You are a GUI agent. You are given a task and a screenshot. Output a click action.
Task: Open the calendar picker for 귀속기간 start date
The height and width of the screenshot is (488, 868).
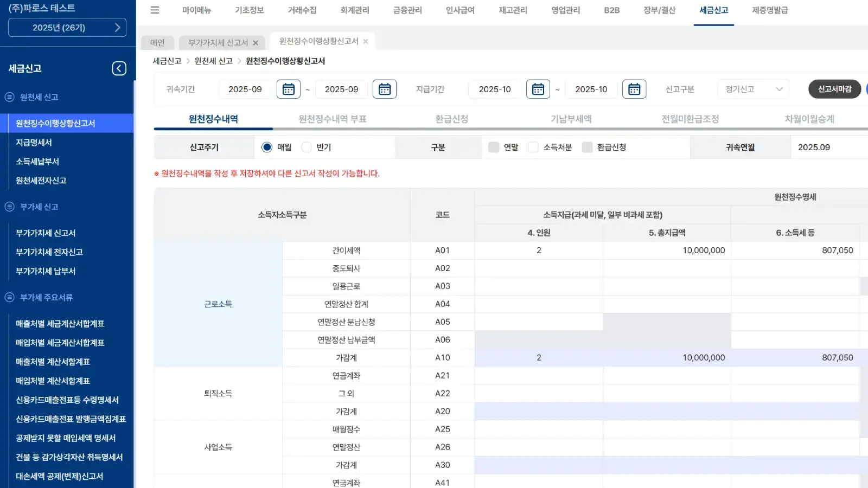[x=289, y=89]
